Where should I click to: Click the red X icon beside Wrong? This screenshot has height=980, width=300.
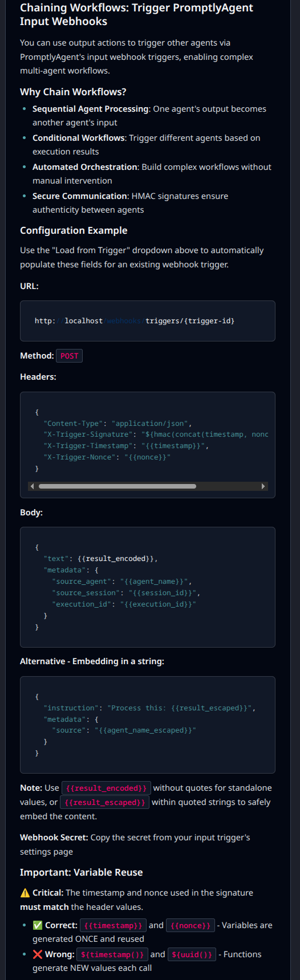38,954
